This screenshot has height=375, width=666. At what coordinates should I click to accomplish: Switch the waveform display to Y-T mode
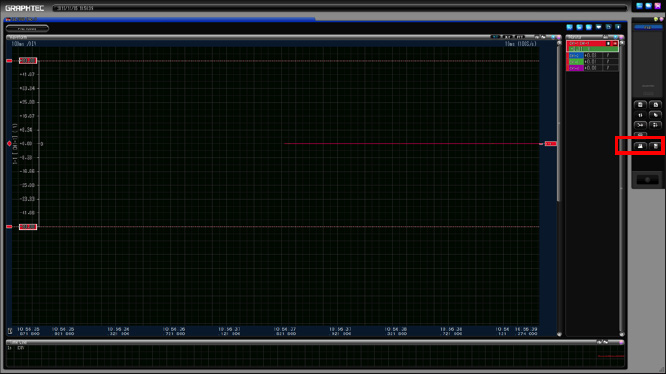495,37
